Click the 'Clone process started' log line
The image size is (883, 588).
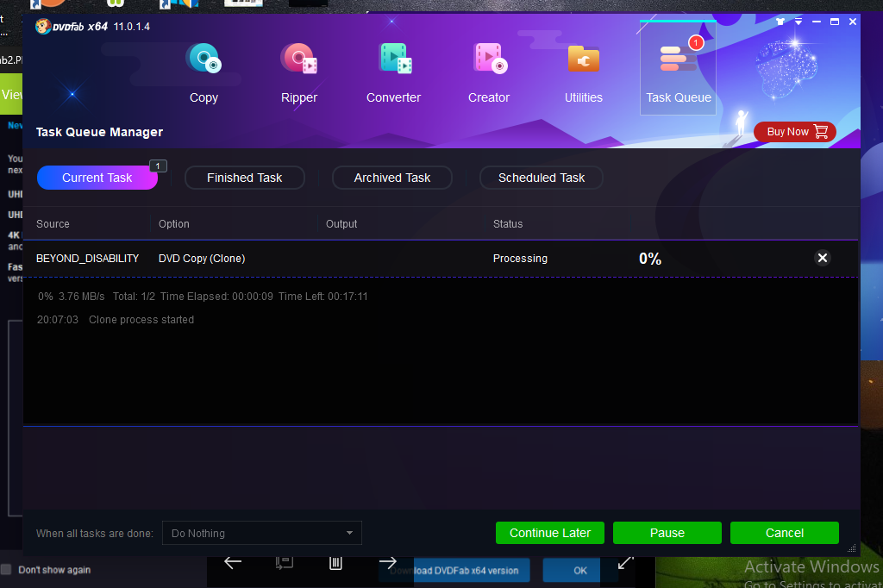point(141,320)
